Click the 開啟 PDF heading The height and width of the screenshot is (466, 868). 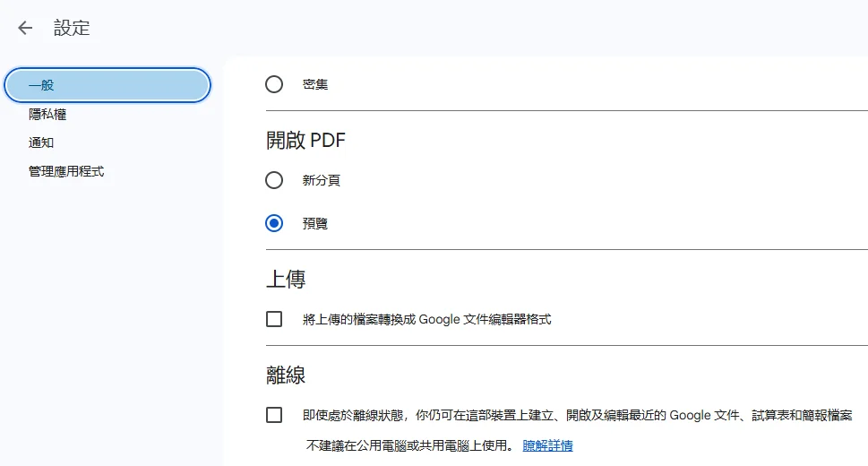pos(305,140)
